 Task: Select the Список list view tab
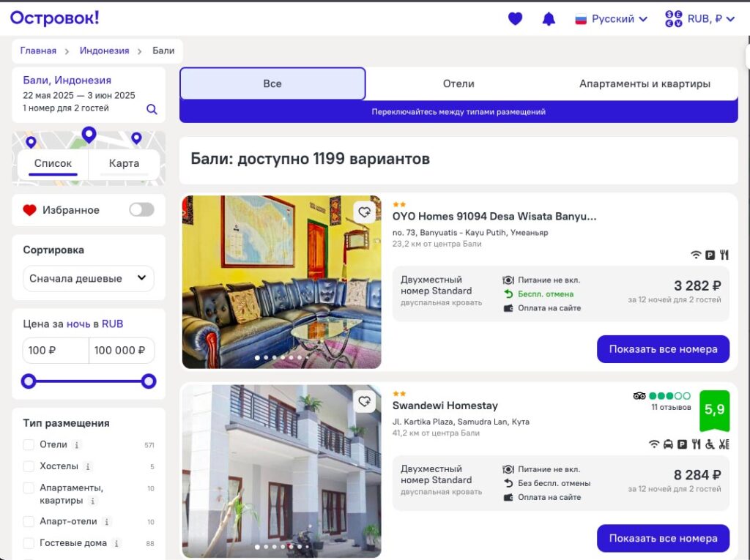53,163
